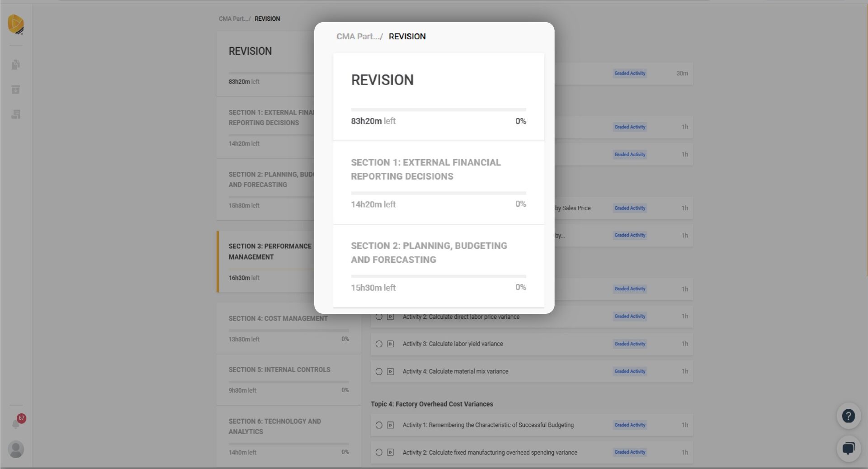Open the chat bubble widget
The width and height of the screenshot is (868, 469).
[x=848, y=448]
